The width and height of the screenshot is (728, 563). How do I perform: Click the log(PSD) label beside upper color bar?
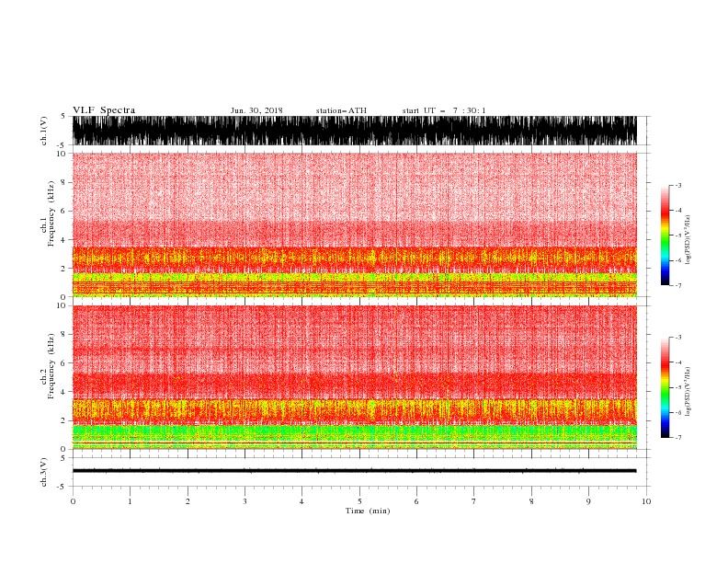click(x=688, y=240)
